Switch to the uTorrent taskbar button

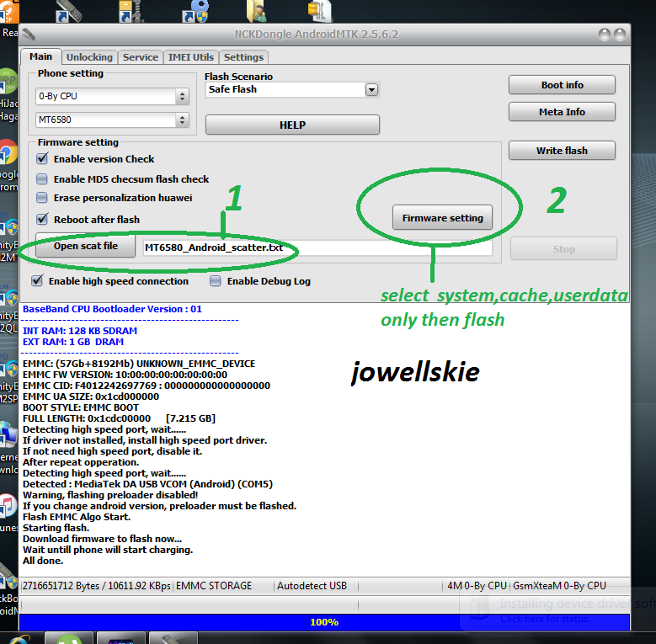68,638
